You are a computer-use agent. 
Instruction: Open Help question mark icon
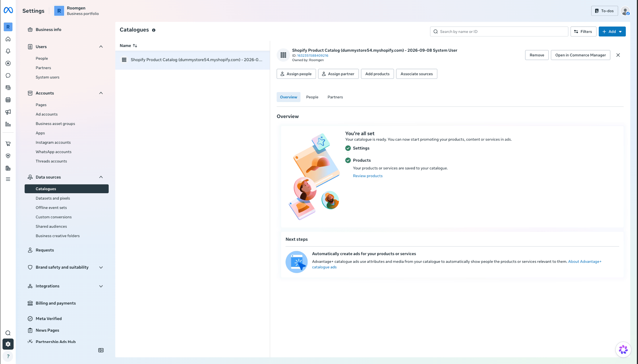[8, 356]
